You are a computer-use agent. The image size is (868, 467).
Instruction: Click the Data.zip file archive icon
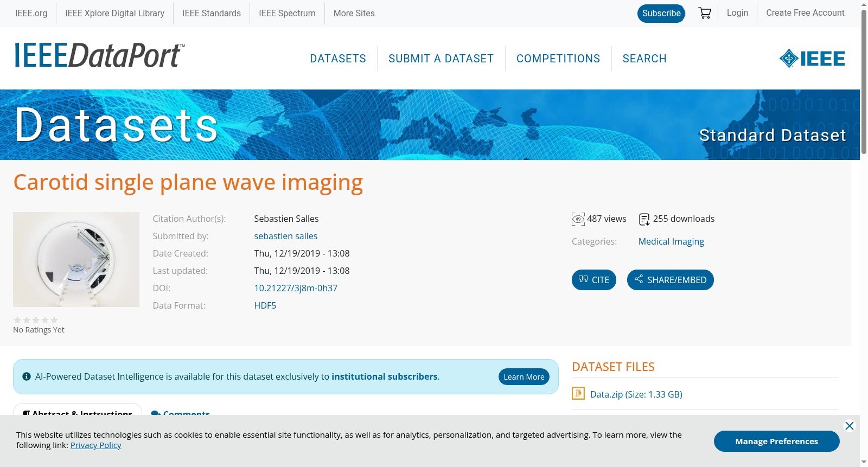[x=578, y=393]
